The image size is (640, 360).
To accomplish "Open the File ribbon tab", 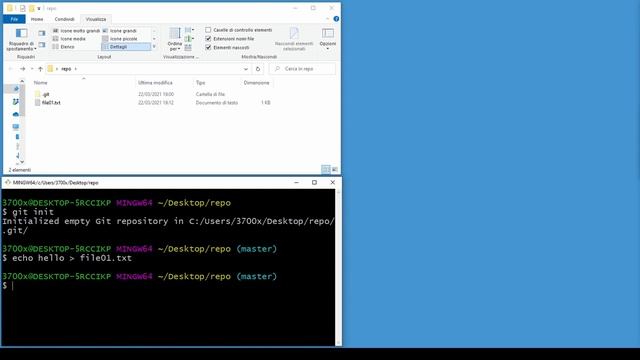I will [14, 19].
